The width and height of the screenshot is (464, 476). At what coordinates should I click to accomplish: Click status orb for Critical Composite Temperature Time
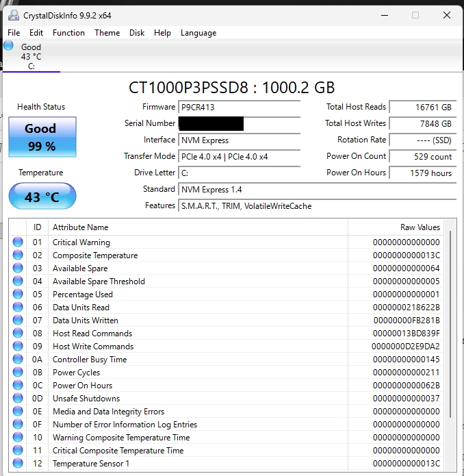[18, 451]
